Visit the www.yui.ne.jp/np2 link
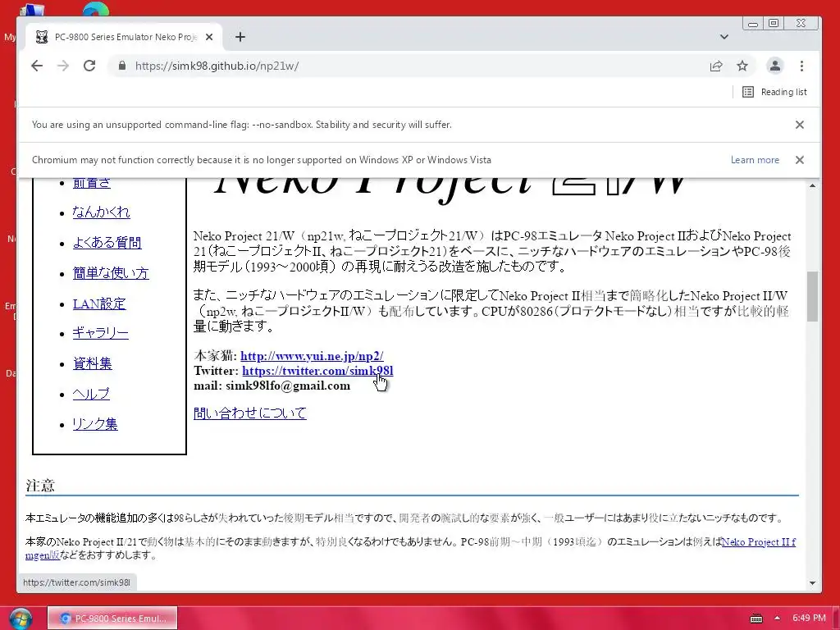The image size is (840, 630). tap(312, 356)
